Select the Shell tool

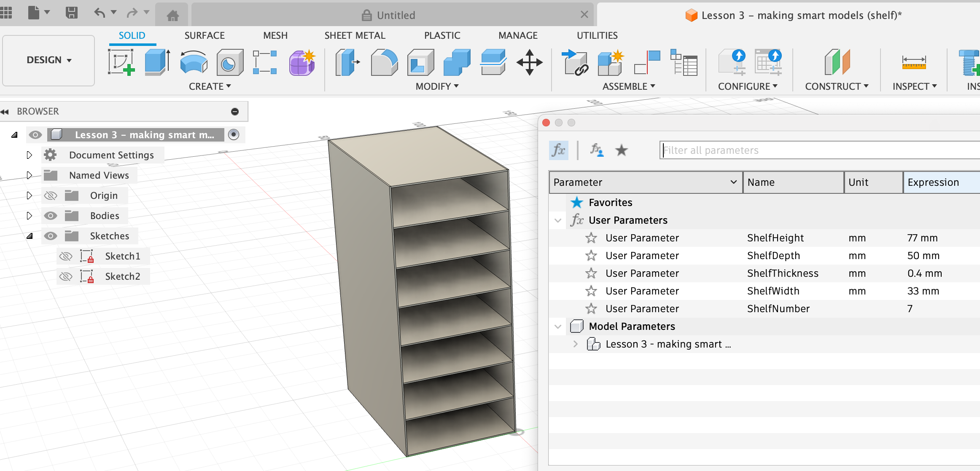(420, 62)
